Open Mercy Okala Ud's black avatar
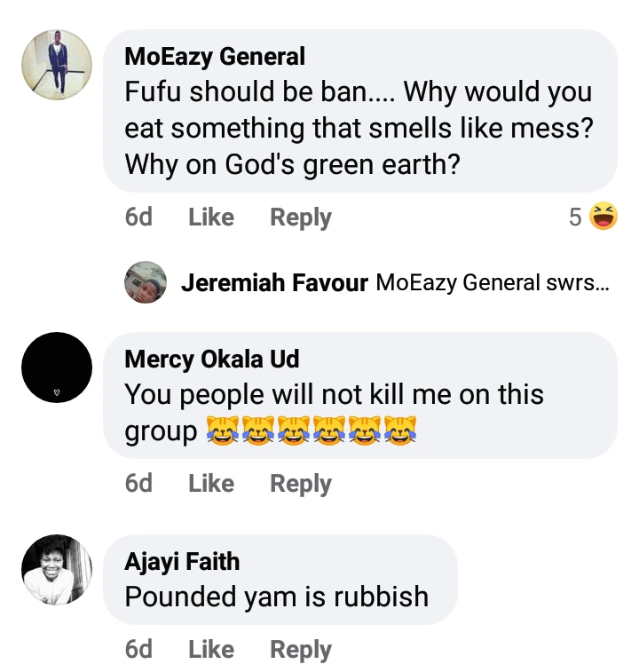 57,368
